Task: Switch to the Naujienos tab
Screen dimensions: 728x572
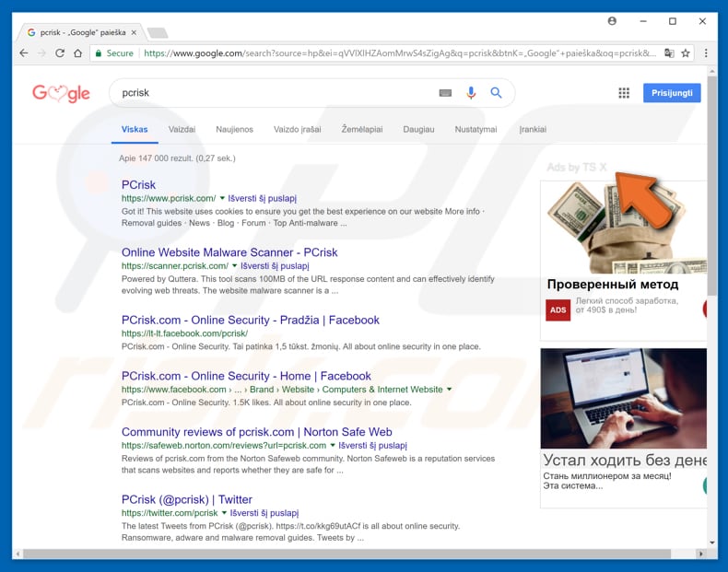Action: 234,130
